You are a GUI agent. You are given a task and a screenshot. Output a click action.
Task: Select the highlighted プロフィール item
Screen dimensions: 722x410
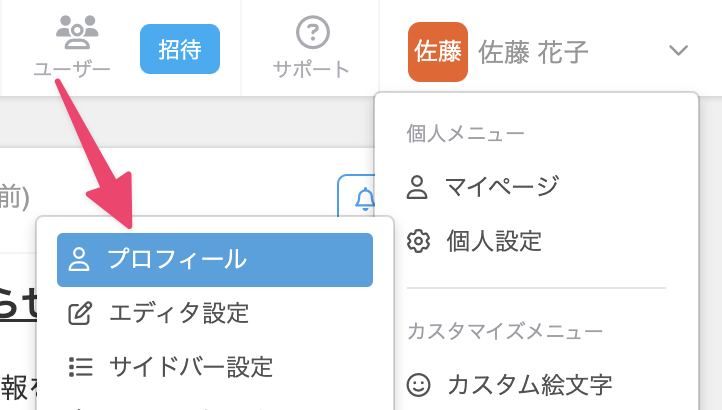point(215,260)
